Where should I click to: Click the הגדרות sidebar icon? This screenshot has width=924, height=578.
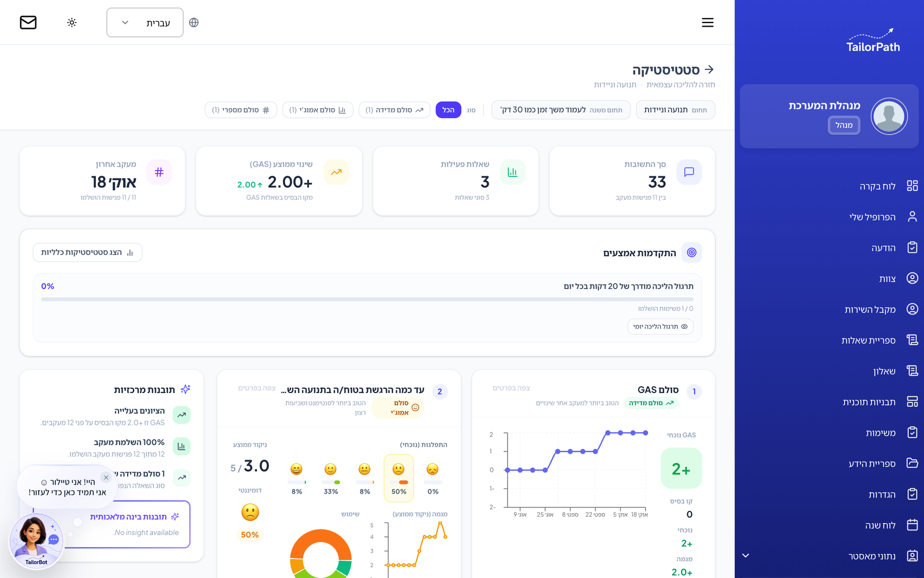(912, 494)
